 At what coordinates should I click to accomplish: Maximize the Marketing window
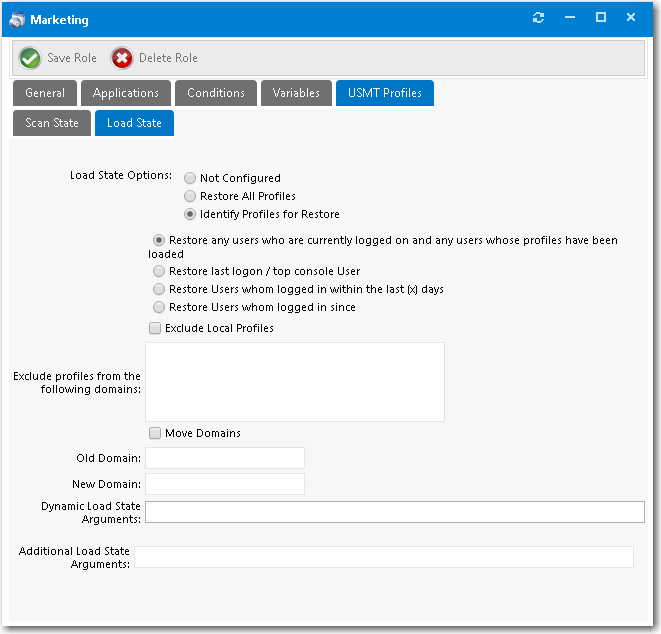click(601, 18)
